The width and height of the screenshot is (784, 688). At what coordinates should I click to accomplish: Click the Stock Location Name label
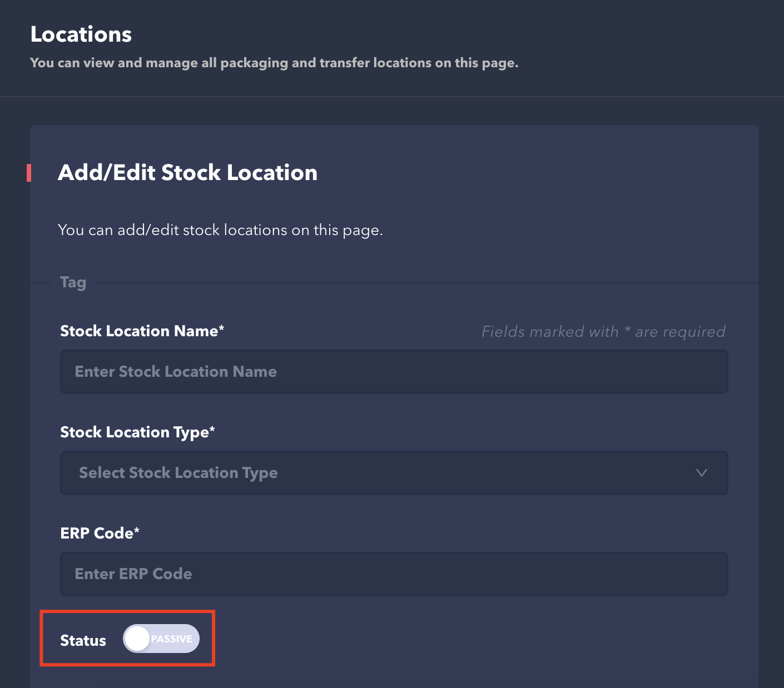[x=142, y=331]
